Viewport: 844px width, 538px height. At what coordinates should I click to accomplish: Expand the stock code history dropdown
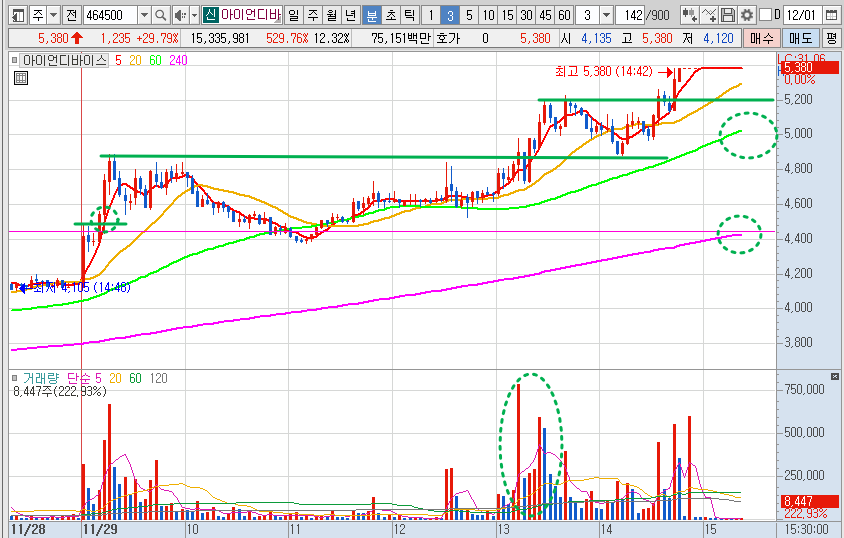pyautogui.click(x=144, y=15)
